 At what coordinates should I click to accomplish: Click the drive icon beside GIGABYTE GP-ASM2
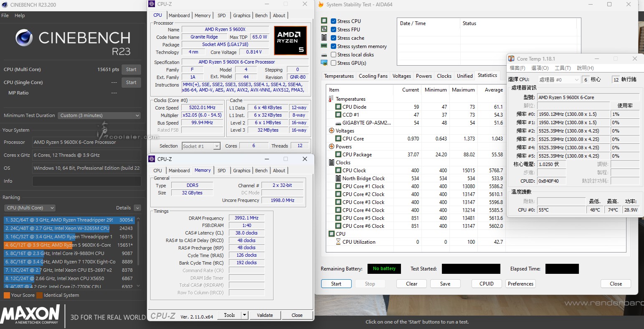click(x=338, y=123)
